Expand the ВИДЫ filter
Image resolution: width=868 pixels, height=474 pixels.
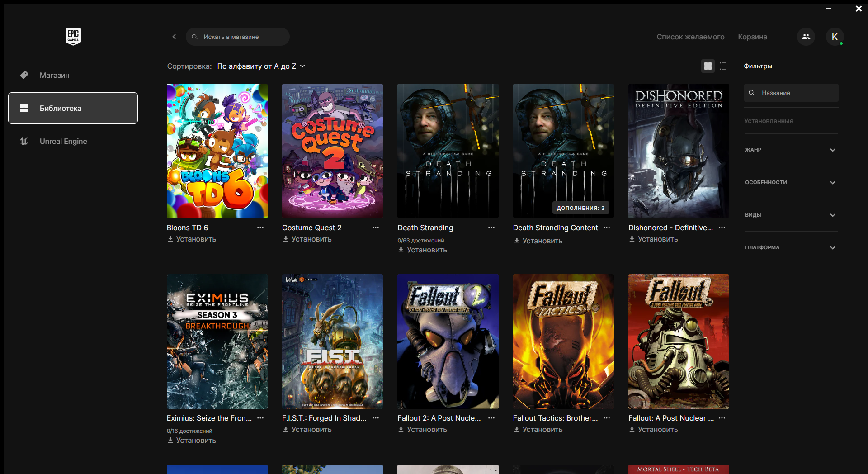pyautogui.click(x=791, y=215)
